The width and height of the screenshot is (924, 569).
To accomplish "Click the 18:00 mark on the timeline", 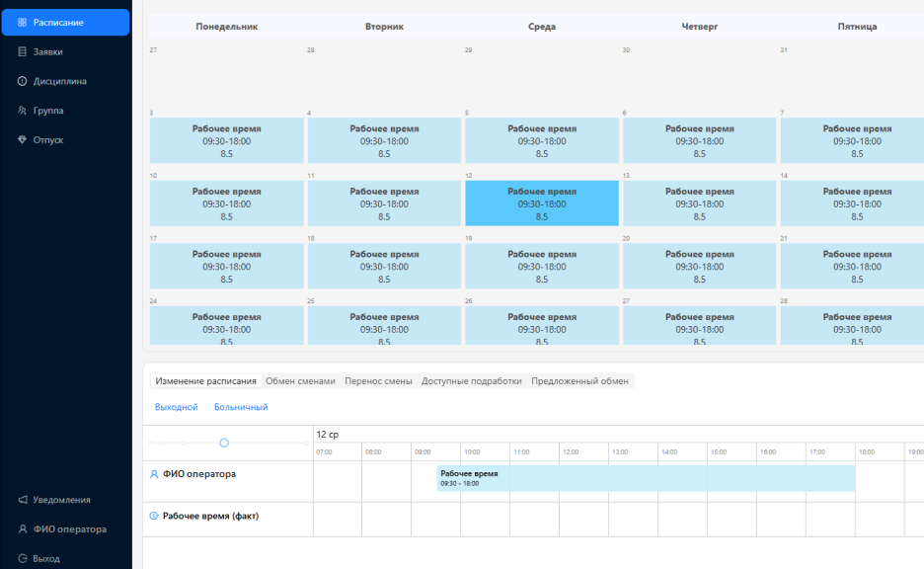I will tap(867, 452).
